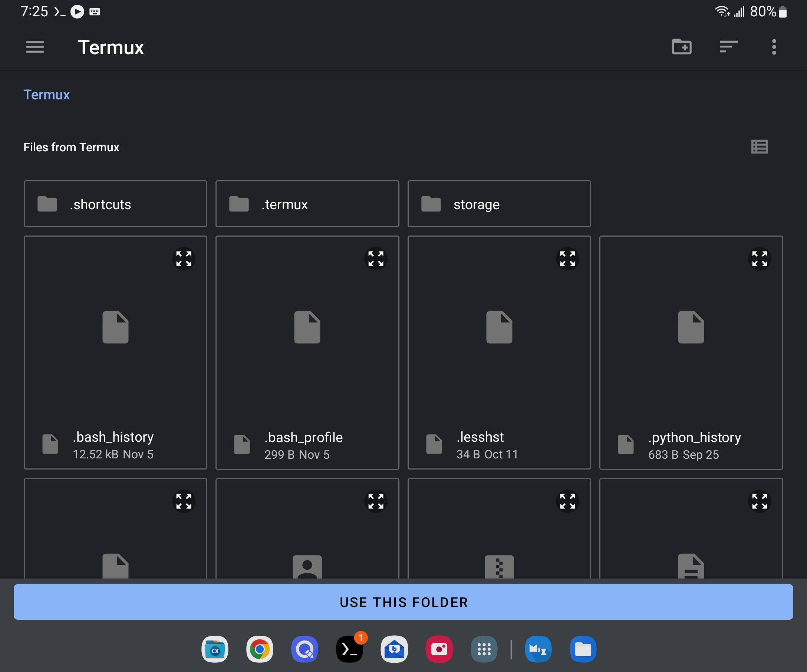Open the blue mail app in dock

point(394,649)
